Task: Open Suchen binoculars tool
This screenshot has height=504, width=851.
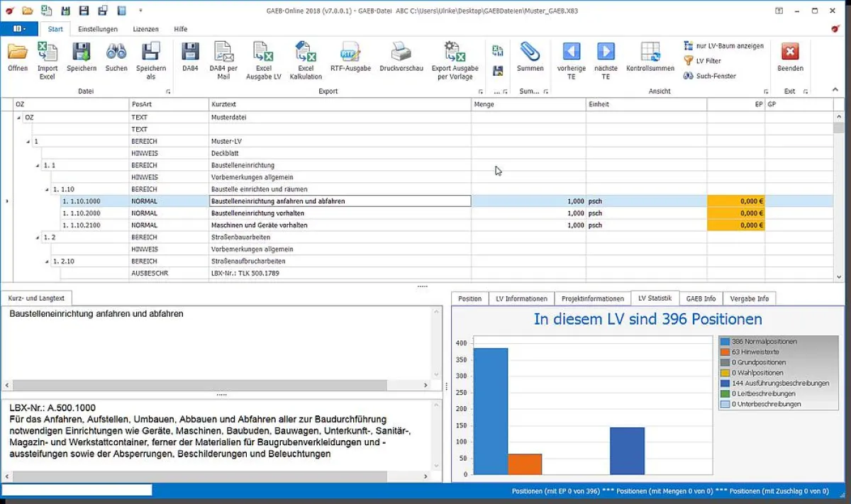Action: (x=116, y=53)
